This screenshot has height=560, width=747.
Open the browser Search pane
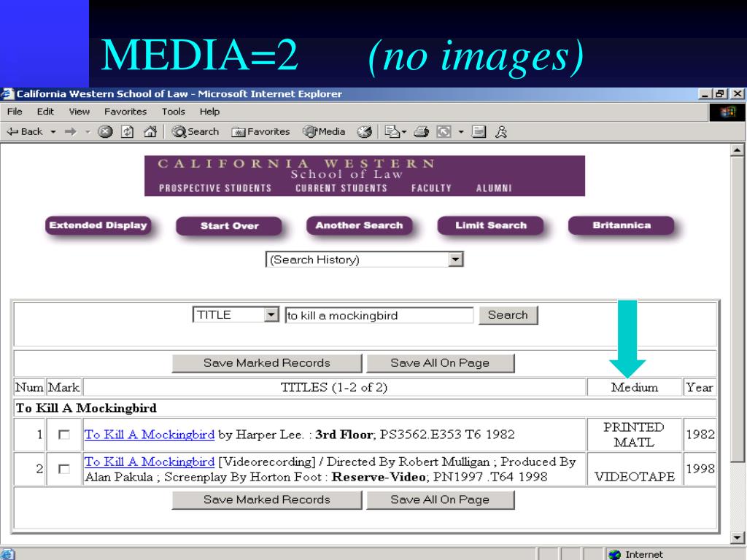click(x=196, y=131)
